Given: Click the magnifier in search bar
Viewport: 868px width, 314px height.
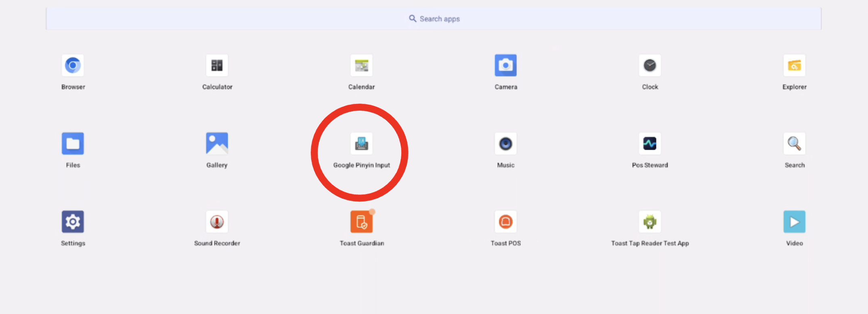Looking at the screenshot, I should [x=412, y=19].
